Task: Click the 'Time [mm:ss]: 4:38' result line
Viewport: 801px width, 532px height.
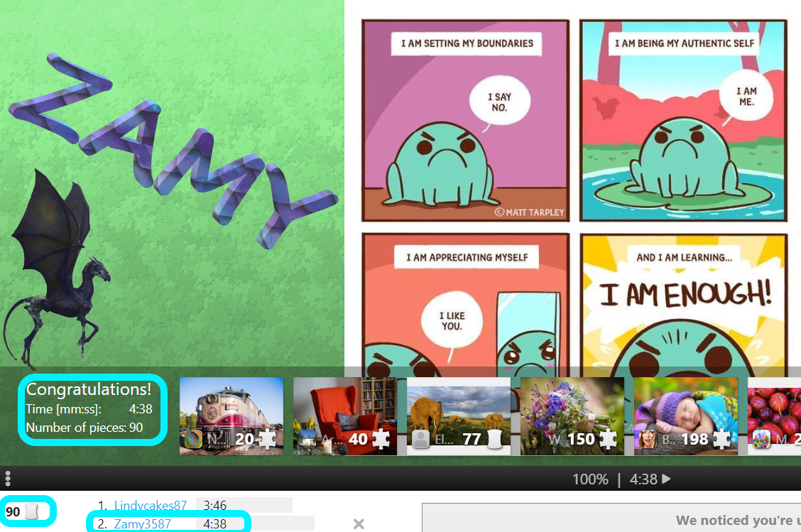Action: point(89,409)
